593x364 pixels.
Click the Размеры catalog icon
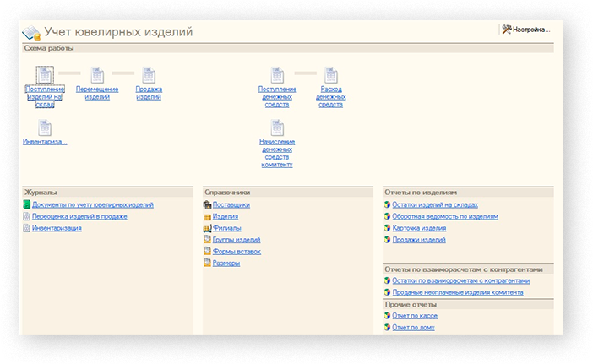point(207,263)
